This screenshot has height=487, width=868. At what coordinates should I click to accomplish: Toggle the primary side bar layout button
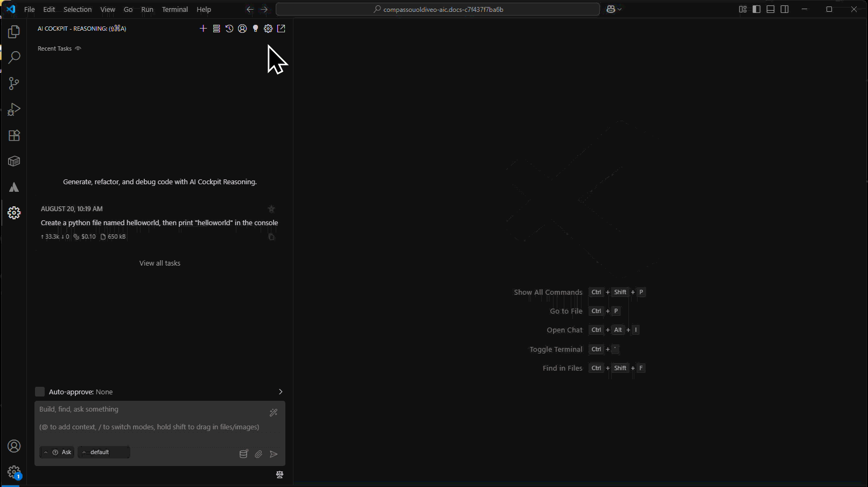pos(757,9)
